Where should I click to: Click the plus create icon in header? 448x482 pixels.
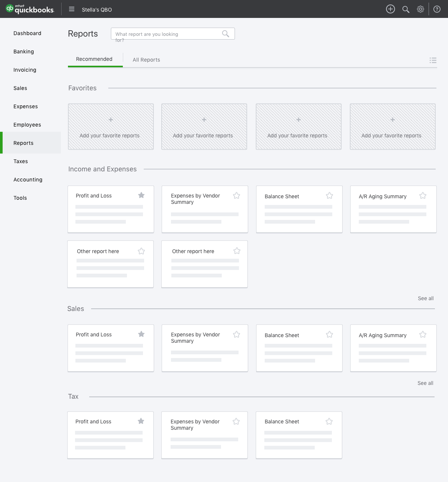(x=391, y=9)
